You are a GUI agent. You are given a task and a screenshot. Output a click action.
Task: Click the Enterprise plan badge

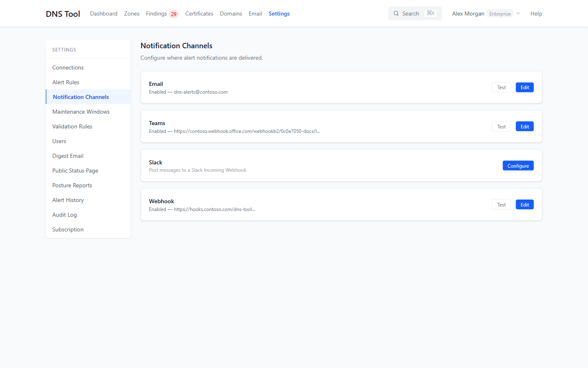[x=500, y=13]
